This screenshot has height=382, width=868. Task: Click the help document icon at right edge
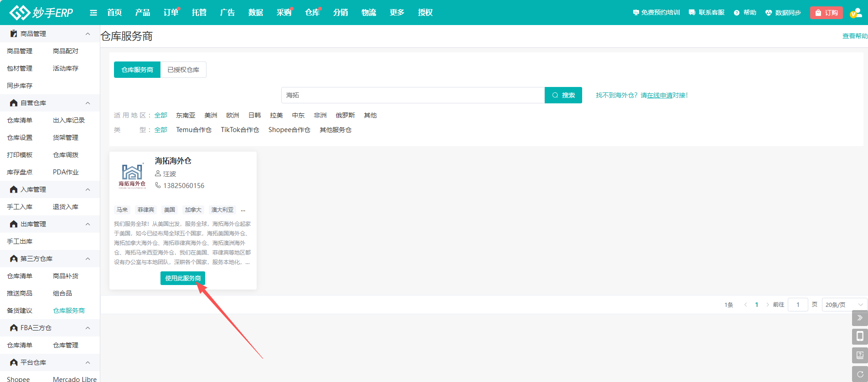click(860, 355)
